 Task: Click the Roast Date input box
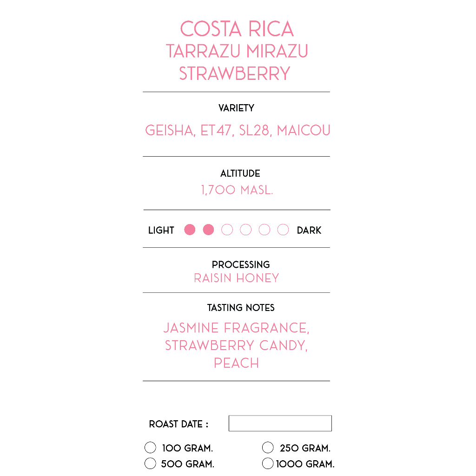[x=280, y=423]
